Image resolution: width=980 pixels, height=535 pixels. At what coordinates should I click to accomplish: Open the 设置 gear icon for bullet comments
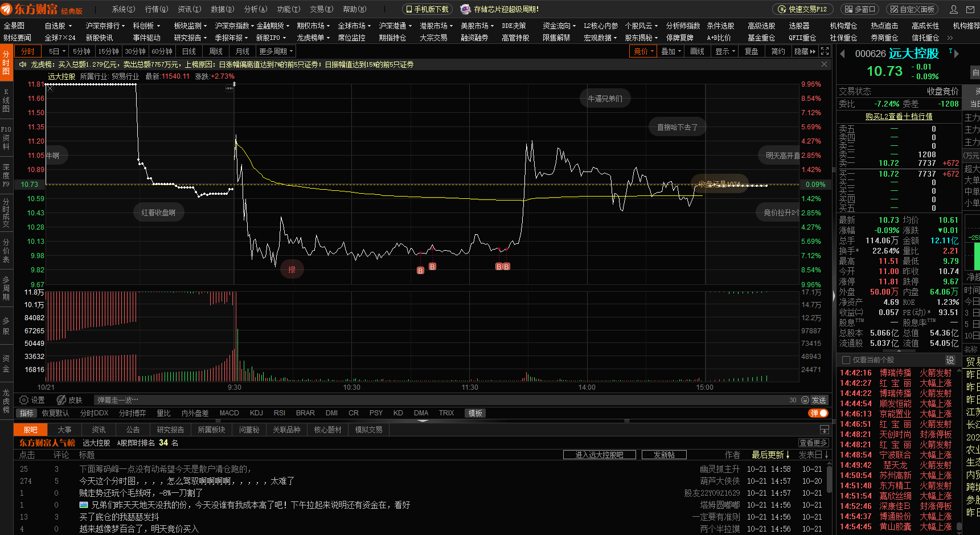pos(24,400)
